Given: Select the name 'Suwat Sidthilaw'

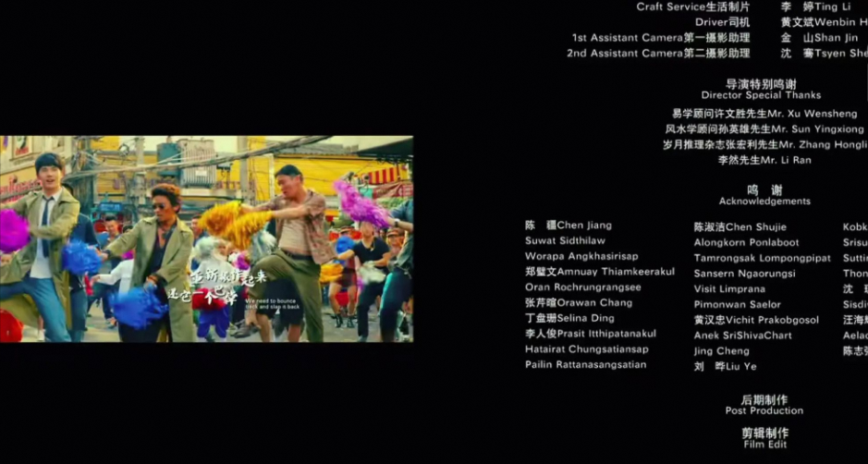Looking at the screenshot, I should pyautogui.click(x=565, y=241).
